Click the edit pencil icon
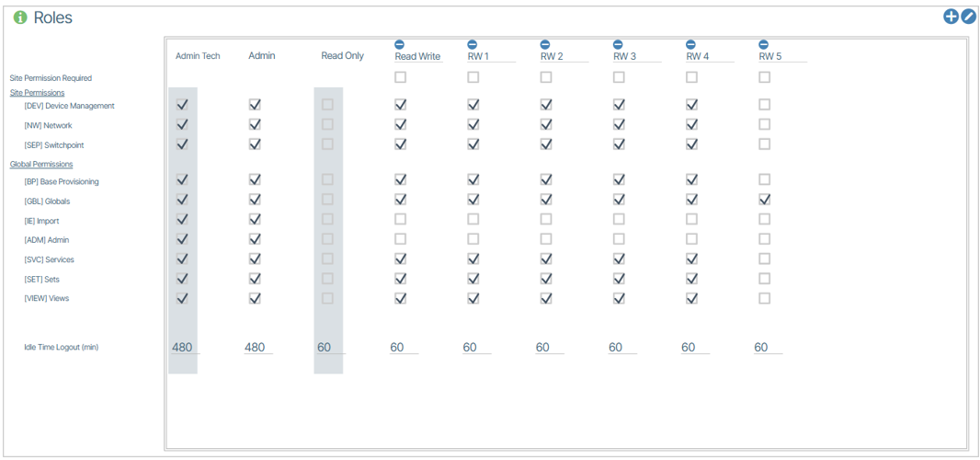 point(968,17)
